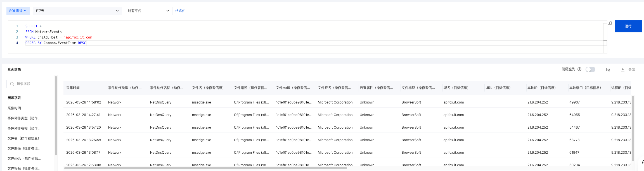Click the 导出 export button text
This screenshot has height=171, width=644.
tap(632, 69)
